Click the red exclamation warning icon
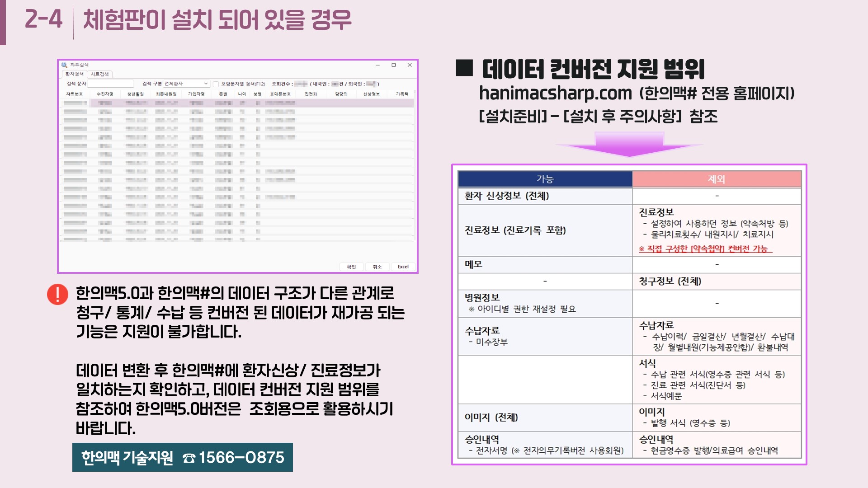The image size is (868, 488). 57,294
